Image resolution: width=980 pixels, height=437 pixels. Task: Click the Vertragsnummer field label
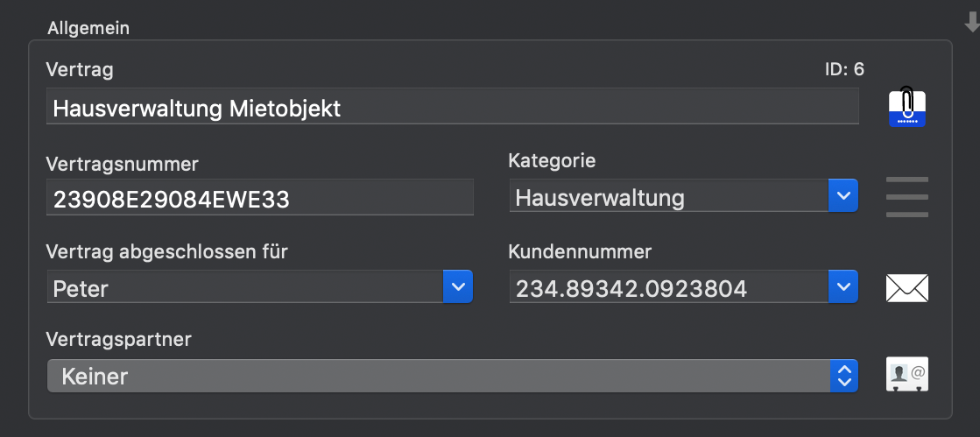[123, 165]
